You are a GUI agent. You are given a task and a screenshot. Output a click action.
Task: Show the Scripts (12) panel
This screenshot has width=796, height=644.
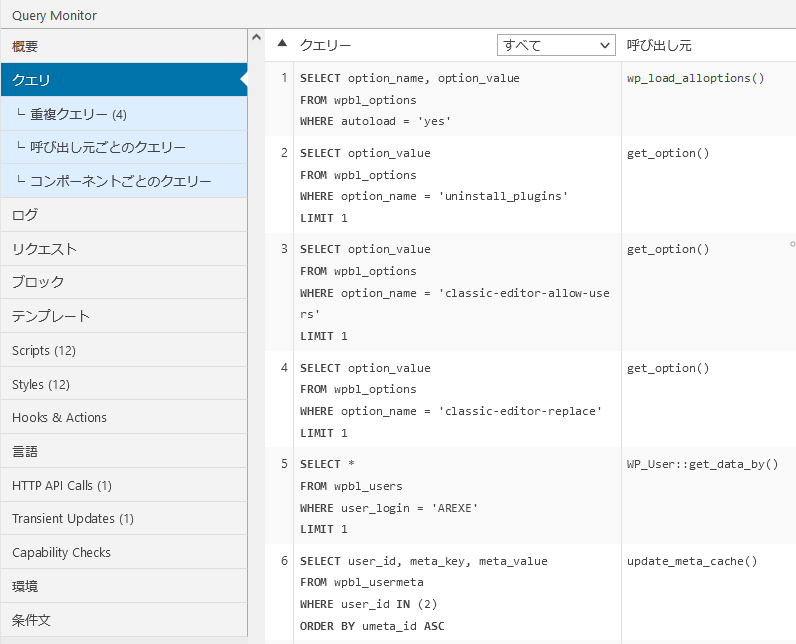[43, 350]
